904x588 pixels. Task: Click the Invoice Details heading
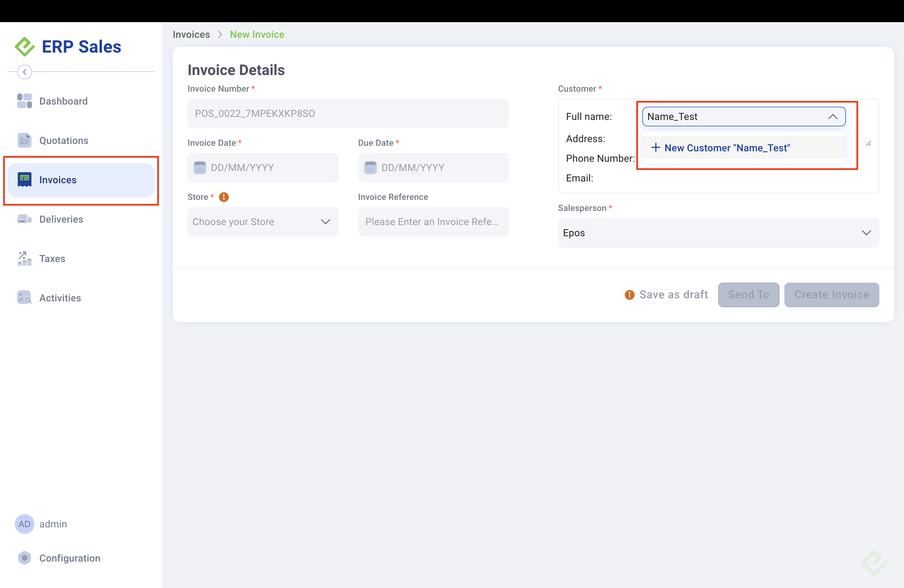coord(236,70)
